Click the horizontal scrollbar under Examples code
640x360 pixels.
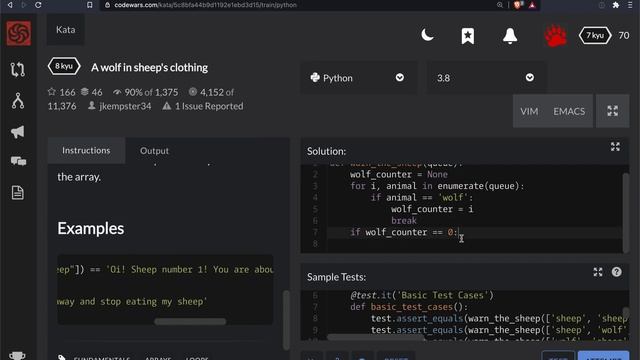tap(190, 322)
